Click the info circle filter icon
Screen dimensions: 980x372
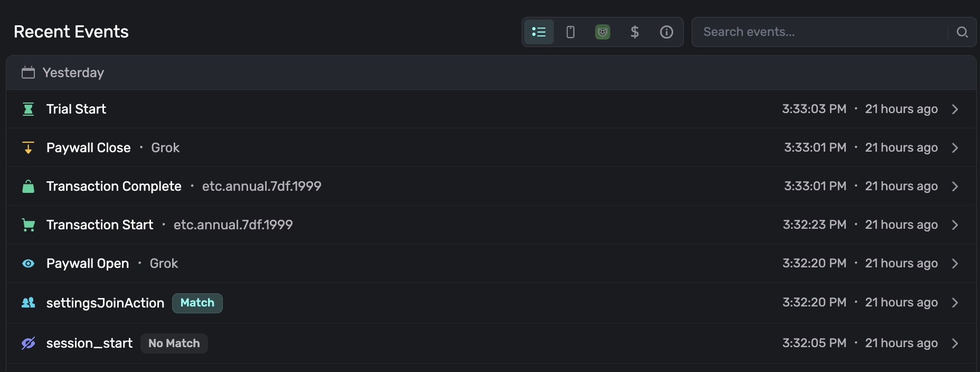pyautogui.click(x=666, y=32)
